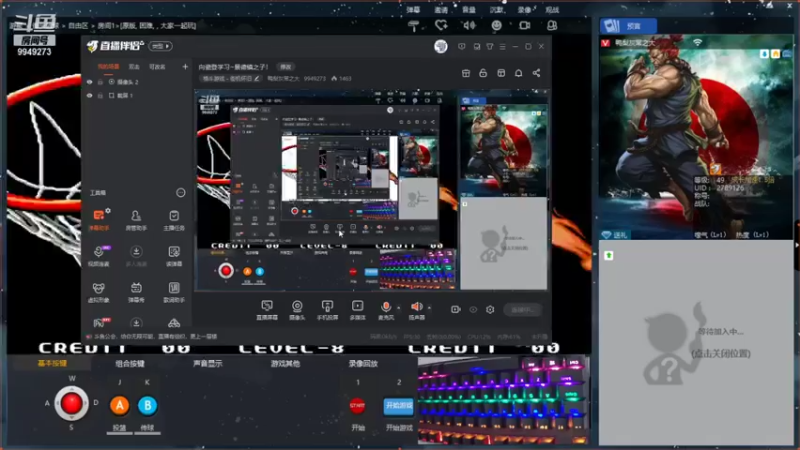800x450 pixels.
Task: Click the start-broadcast button in the bottom bar
Action: point(522,309)
